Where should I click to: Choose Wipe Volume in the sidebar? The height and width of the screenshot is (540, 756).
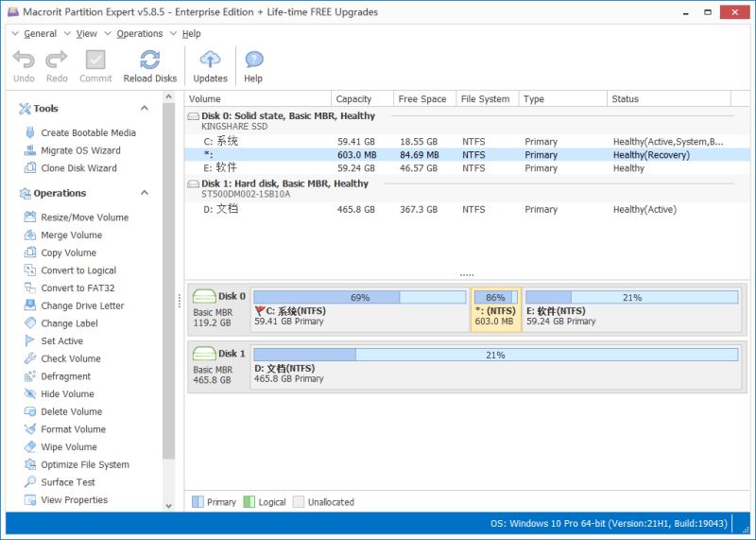click(68, 447)
